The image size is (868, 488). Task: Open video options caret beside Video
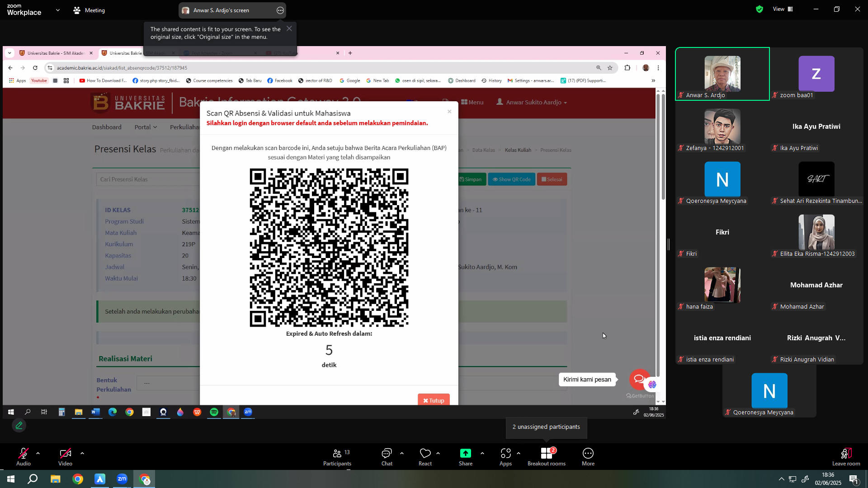click(82, 453)
